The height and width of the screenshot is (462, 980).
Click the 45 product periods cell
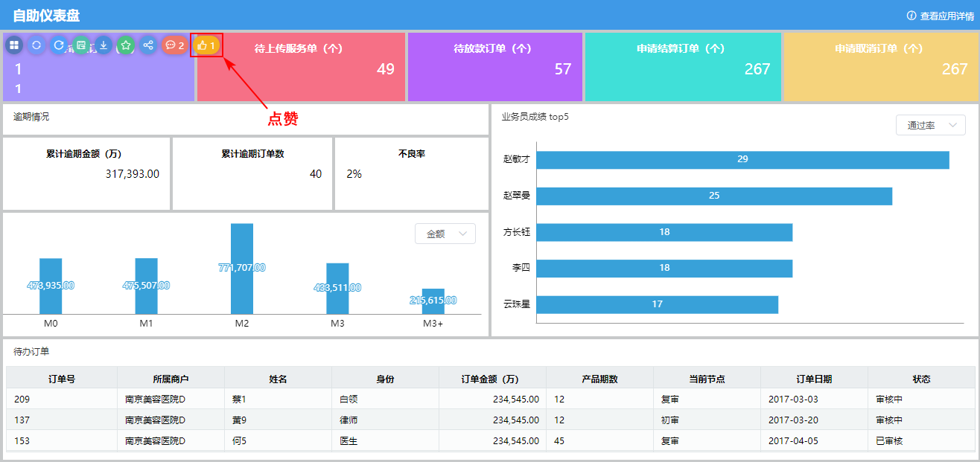coord(599,440)
